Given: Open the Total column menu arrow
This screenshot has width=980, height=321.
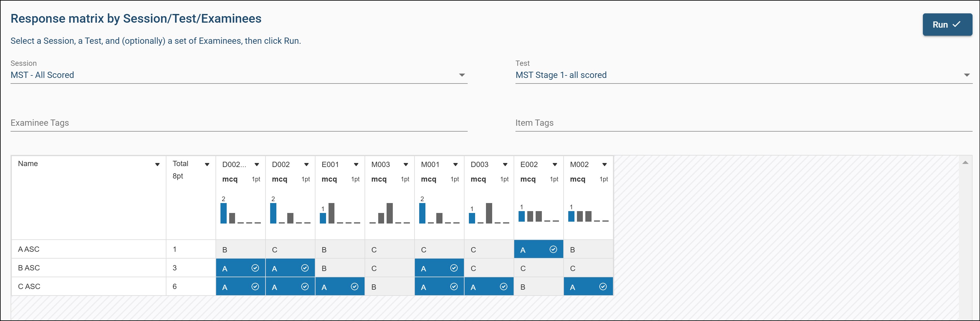Looking at the screenshot, I should tap(207, 165).
